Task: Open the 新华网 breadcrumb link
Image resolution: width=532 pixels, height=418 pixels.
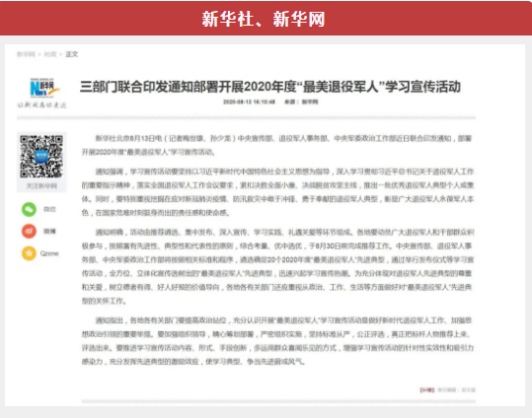Action: 26,54
